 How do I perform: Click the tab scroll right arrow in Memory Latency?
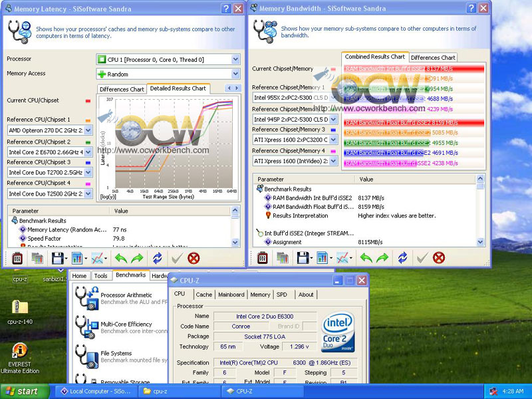(237, 88)
